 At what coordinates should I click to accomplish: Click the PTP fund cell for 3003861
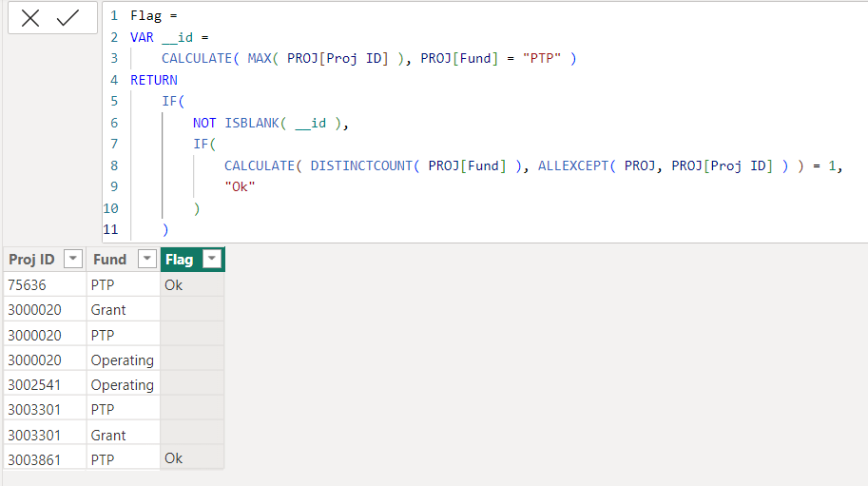(x=123, y=459)
